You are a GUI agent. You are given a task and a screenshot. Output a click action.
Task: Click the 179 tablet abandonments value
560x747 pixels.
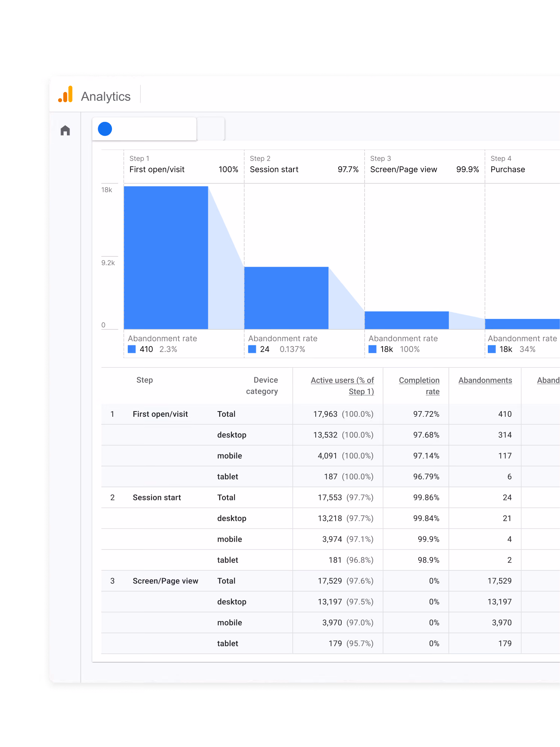[505, 644]
